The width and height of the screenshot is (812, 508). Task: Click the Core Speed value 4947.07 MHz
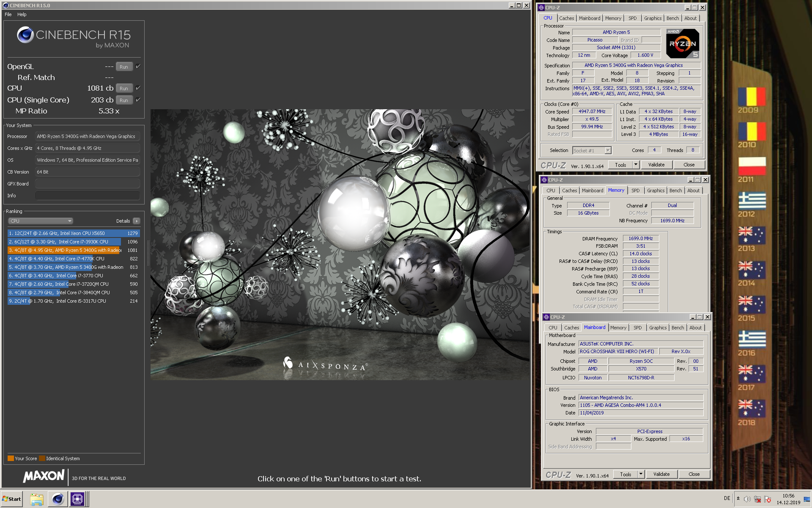(x=592, y=112)
